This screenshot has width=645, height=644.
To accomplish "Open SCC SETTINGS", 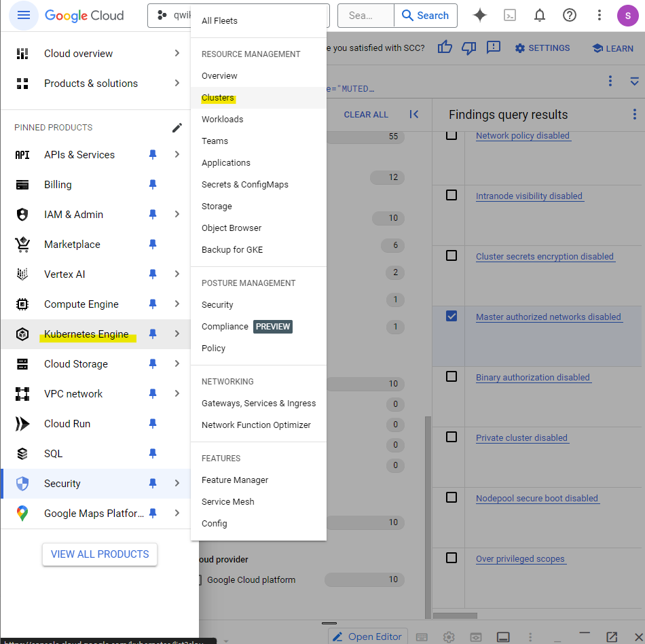I will [x=542, y=48].
